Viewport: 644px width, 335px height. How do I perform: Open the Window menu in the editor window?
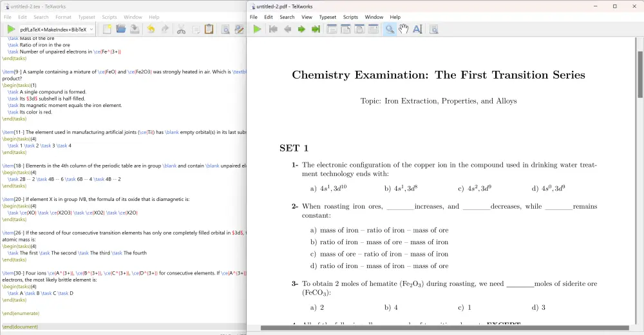(x=133, y=17)
